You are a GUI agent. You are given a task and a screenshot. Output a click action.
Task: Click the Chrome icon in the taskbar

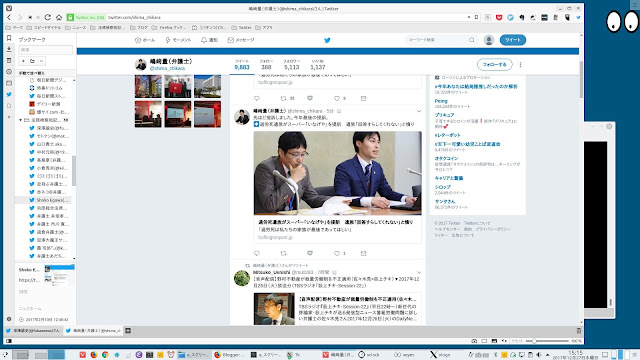[105, 355]
